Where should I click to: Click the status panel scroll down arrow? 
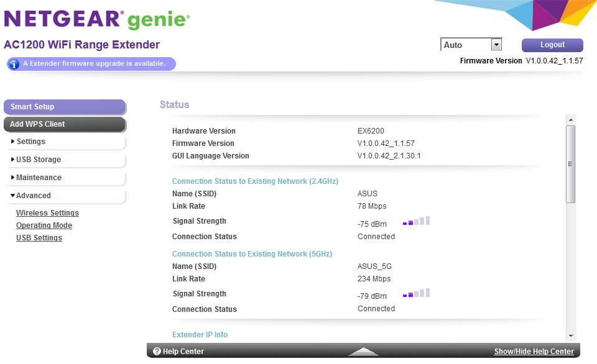coord(571,335)
